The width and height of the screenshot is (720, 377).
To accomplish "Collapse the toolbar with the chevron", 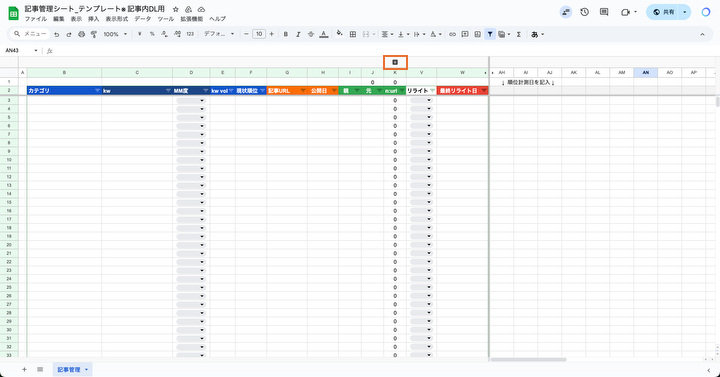I will click(702, 34).
